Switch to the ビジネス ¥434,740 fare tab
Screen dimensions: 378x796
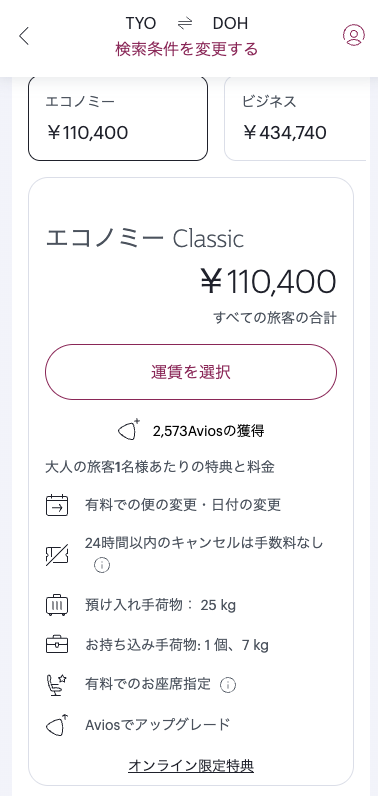point(295,119)
